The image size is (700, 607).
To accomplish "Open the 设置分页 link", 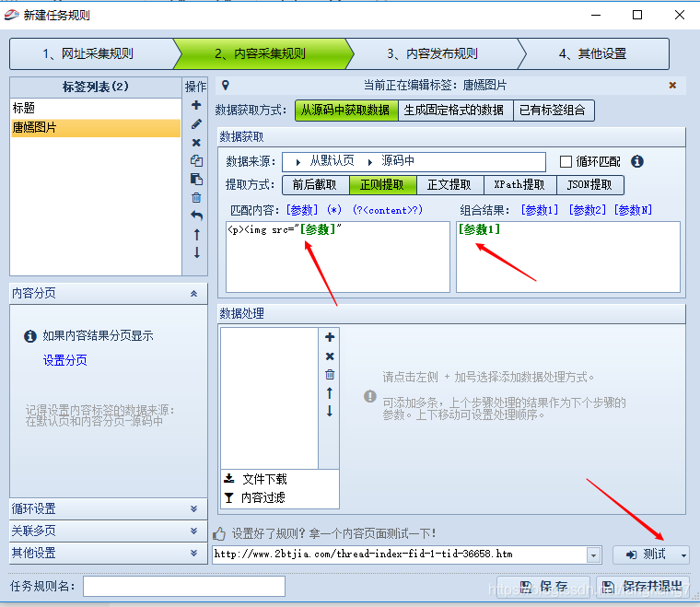I will [65, 360].
